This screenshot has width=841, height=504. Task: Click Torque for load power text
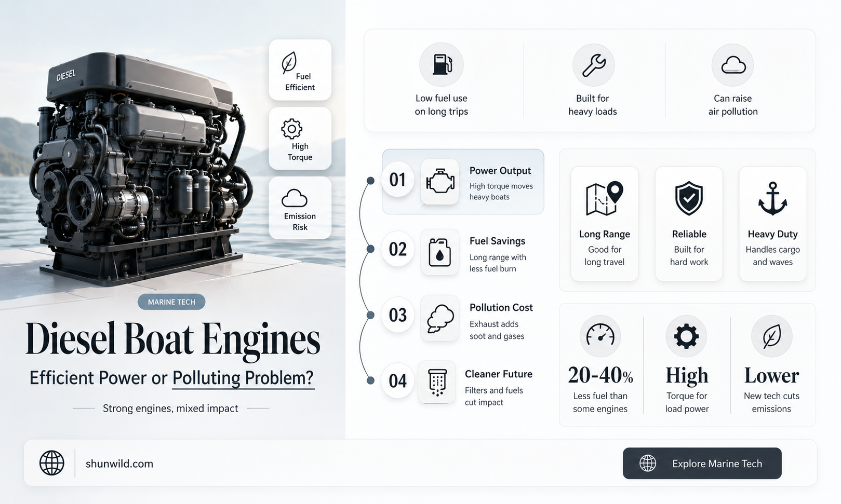(x=687, y=402)
